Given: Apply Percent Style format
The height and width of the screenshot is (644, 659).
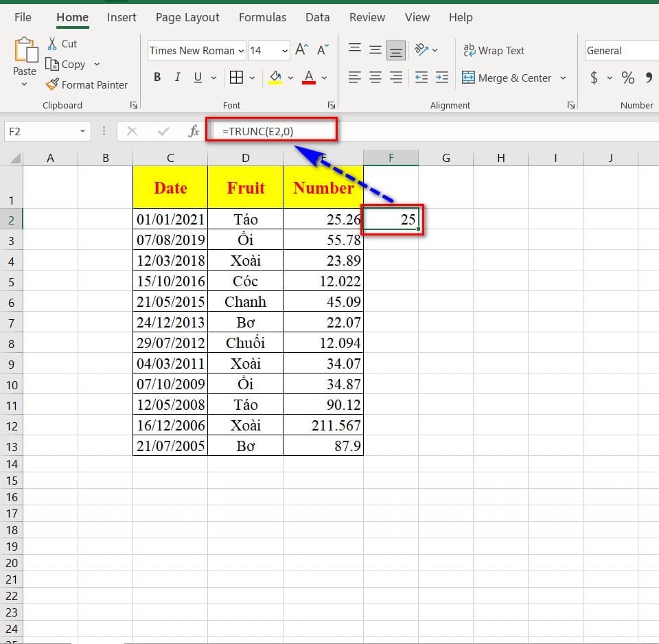Looking at the screenshot, I should 628,78.
